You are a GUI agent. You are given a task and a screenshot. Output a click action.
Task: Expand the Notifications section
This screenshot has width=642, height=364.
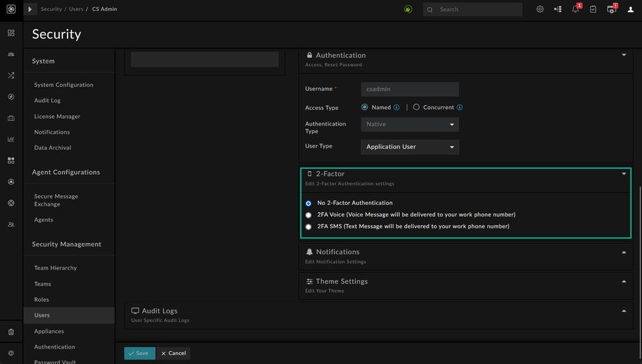(623, 252)
